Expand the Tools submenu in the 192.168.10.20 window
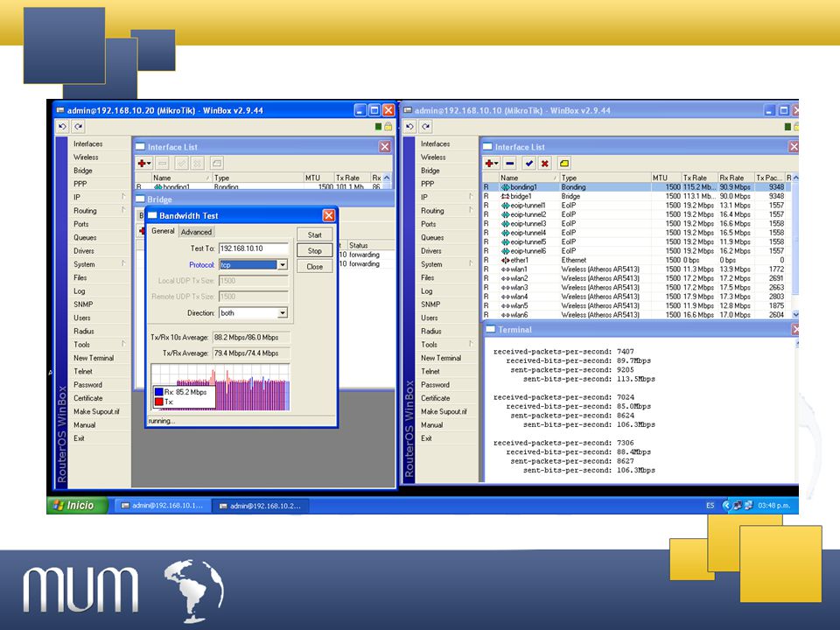Image resolution: width=840 pixels, height=630 pixels. (x=123, y=345)
